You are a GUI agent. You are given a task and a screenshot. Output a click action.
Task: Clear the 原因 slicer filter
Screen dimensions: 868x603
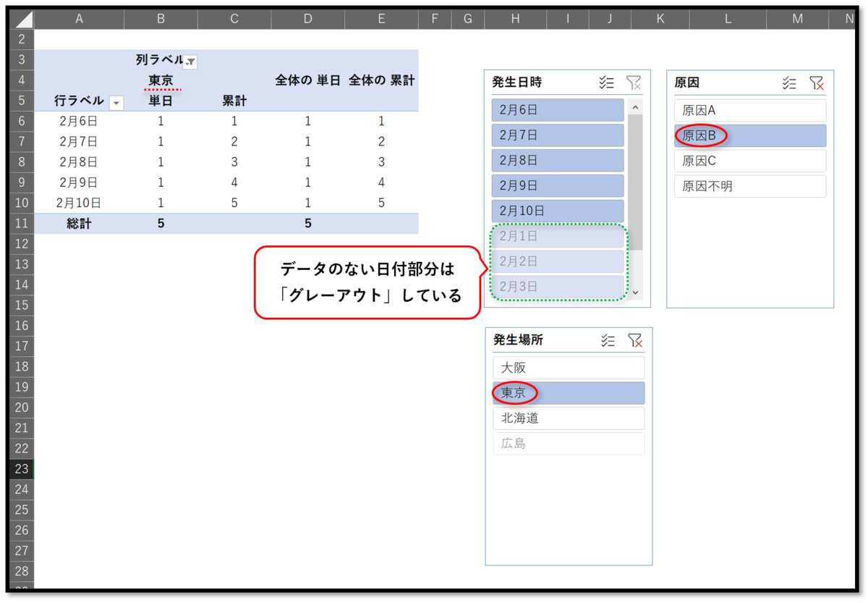tap(817, 83)
